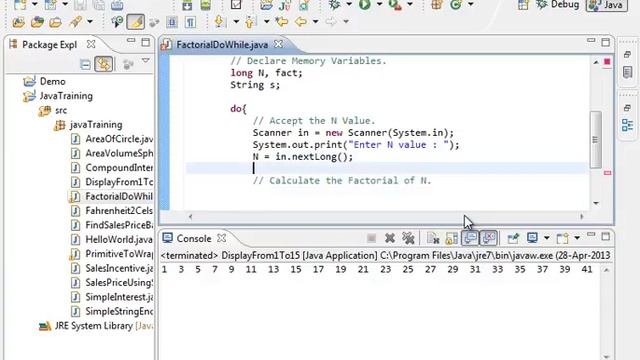Click the Clear Console icon
Viewport: 640px width, 360px height.
[x=433, y=238]
